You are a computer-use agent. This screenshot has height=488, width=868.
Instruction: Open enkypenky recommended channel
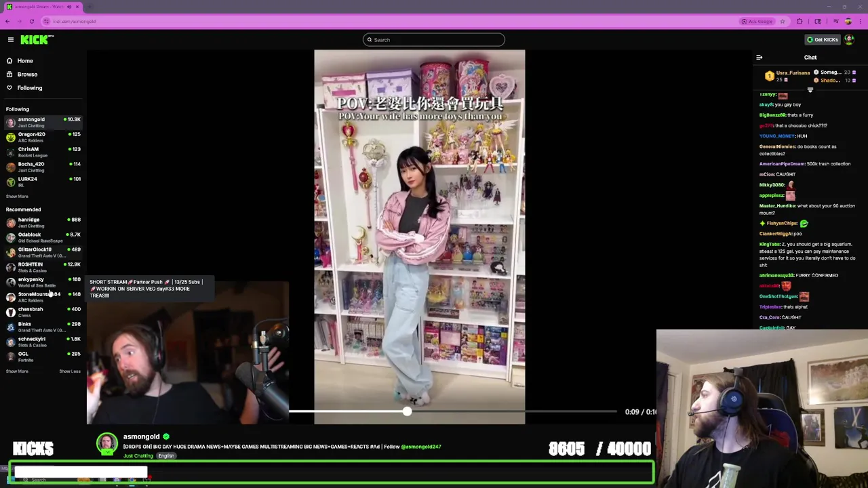(43, 282)
